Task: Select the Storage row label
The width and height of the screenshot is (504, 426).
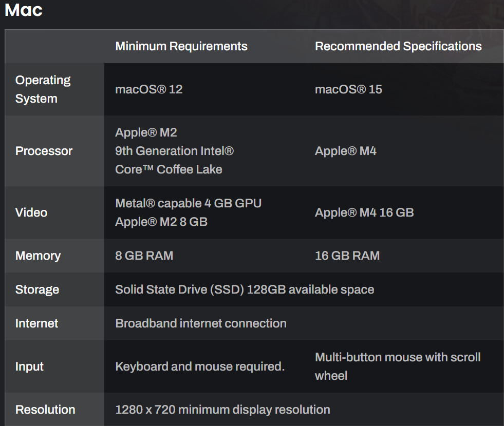Action: 37,289
